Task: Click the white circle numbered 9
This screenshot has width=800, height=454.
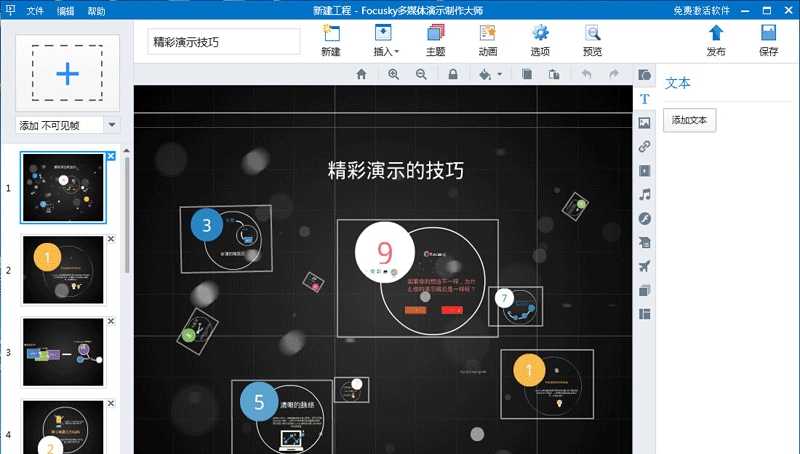Action: tap(385, 251)
